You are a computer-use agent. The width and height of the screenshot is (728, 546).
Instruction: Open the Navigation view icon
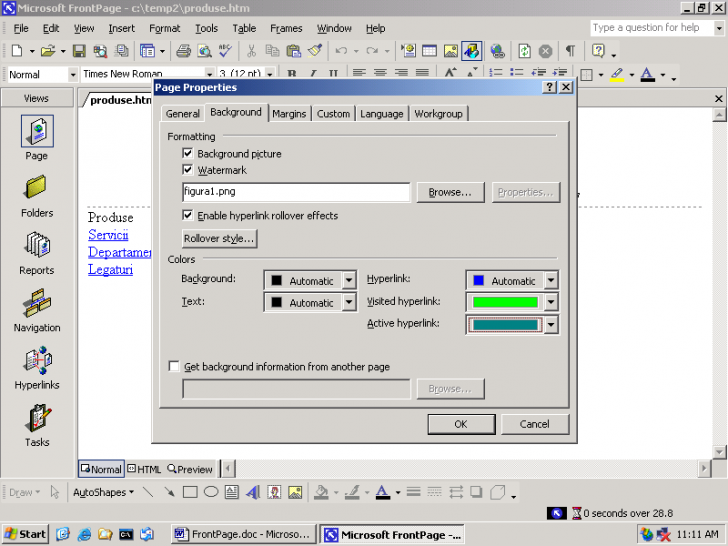[x=37, y=303]
